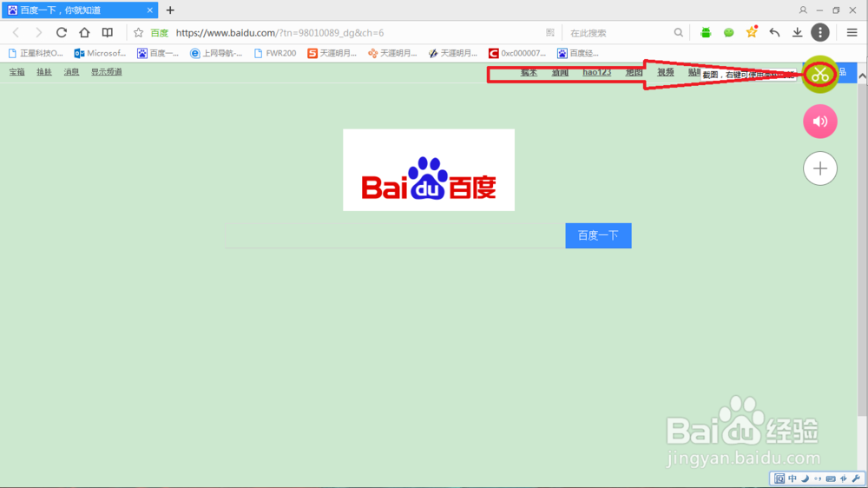Open the 上网导航 bookmark
This screenshot has width=868, height=488.
tap(216, 53)
